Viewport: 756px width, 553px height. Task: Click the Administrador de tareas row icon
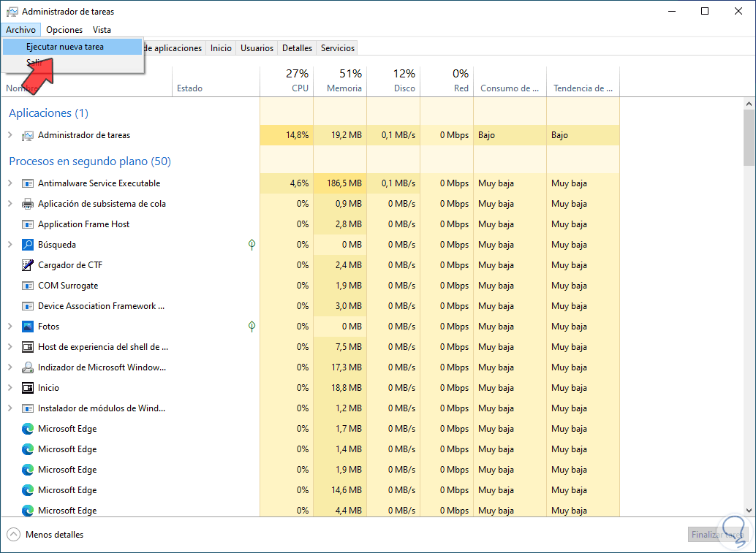(28, 135)
